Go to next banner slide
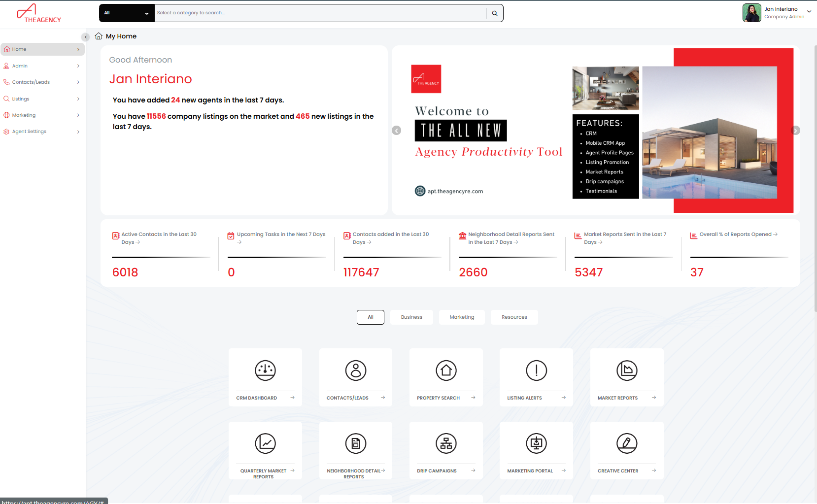Screen dimensions: 817x504 coord(795,131)
